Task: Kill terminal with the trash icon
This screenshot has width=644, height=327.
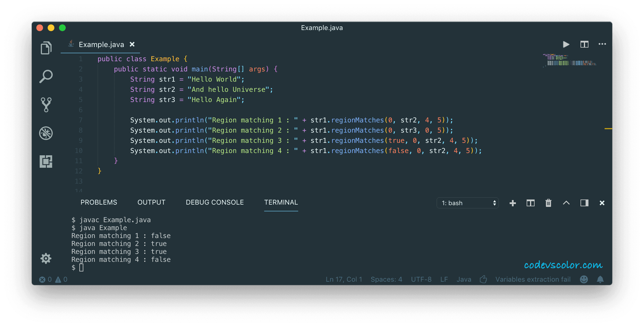Action: pyautogui.click(x=548, y=203)
